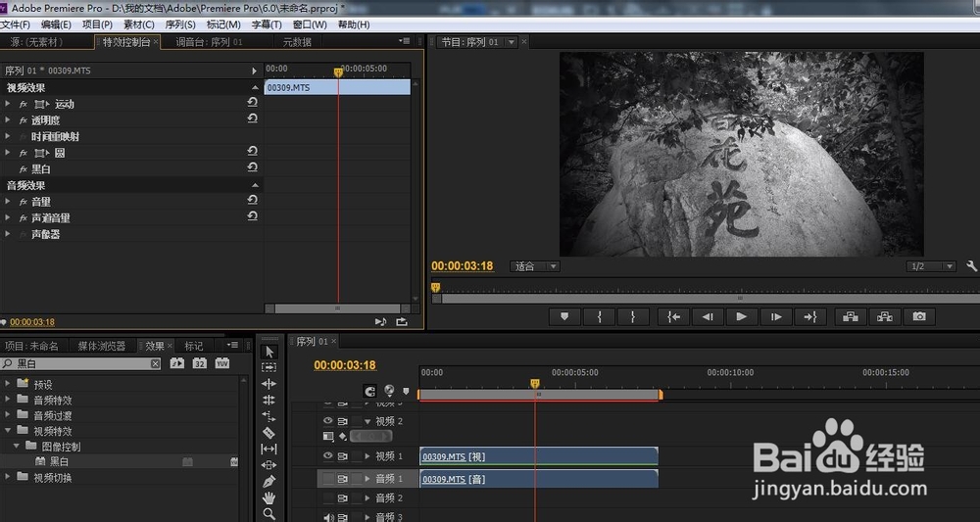
Task: Click Set Encore chapter marker icon
Action: 389,391
